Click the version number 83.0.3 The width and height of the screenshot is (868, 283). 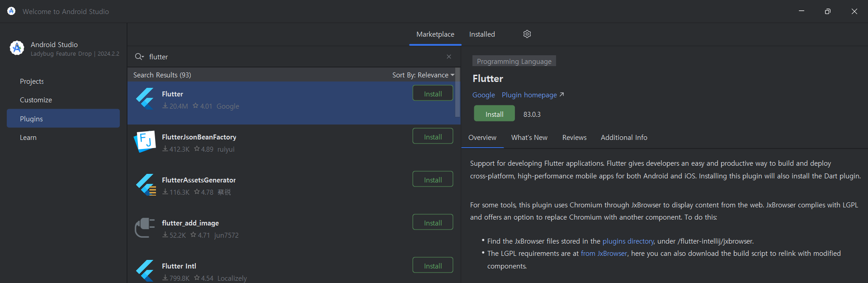point(532,115)
